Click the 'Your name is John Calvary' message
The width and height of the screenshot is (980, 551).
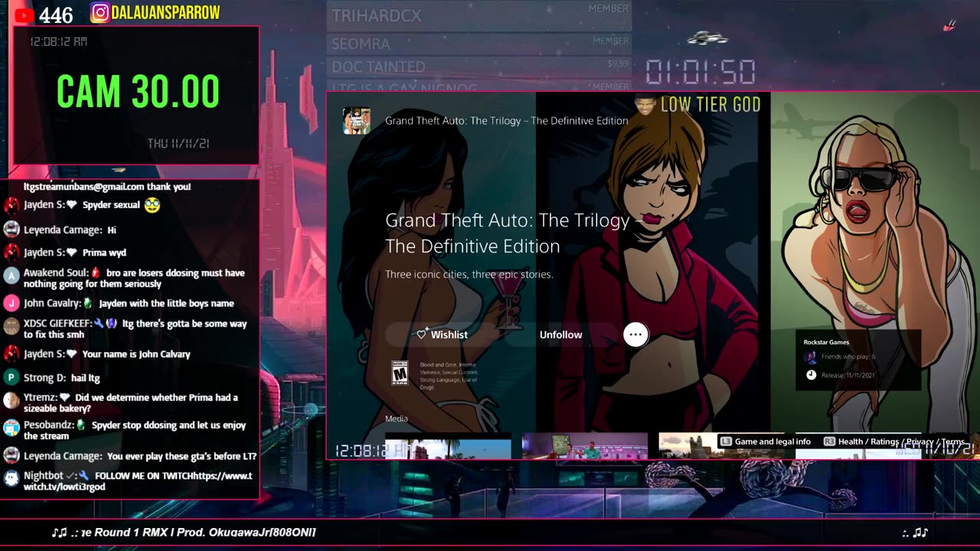click(x=136, y=354)
